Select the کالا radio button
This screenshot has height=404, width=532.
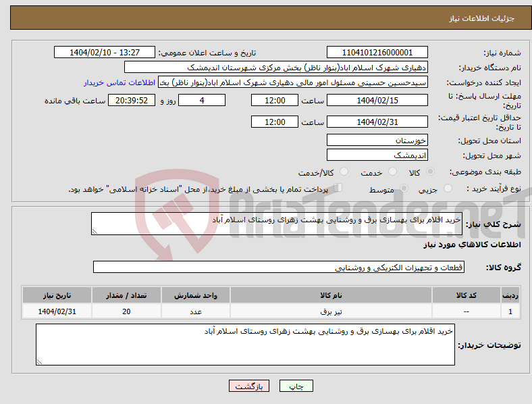point(430,172)
